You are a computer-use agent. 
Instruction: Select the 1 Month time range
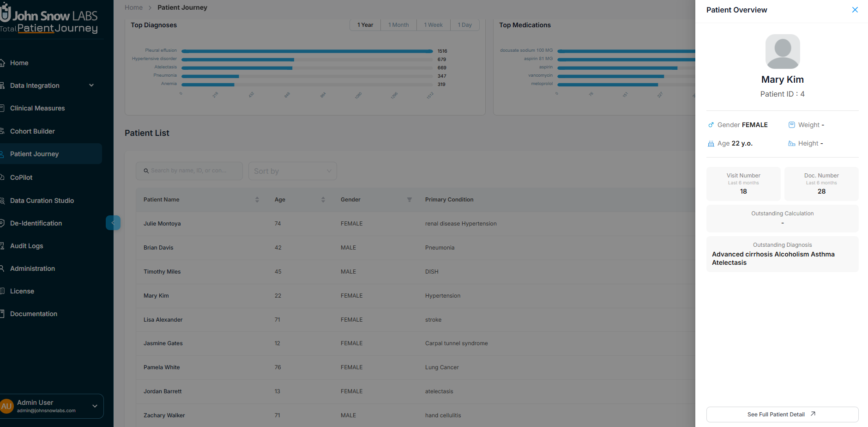pos(398,24)
